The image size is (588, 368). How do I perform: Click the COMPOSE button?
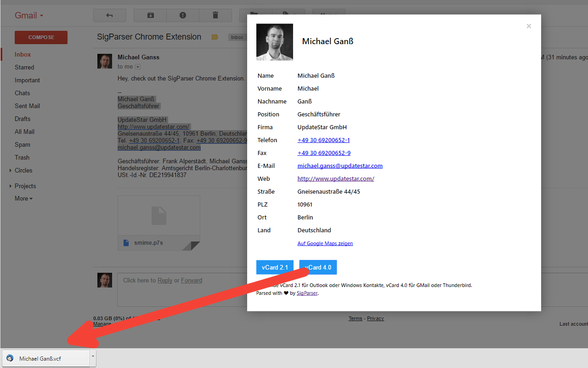pyautogui.click(x=41, y=37)
